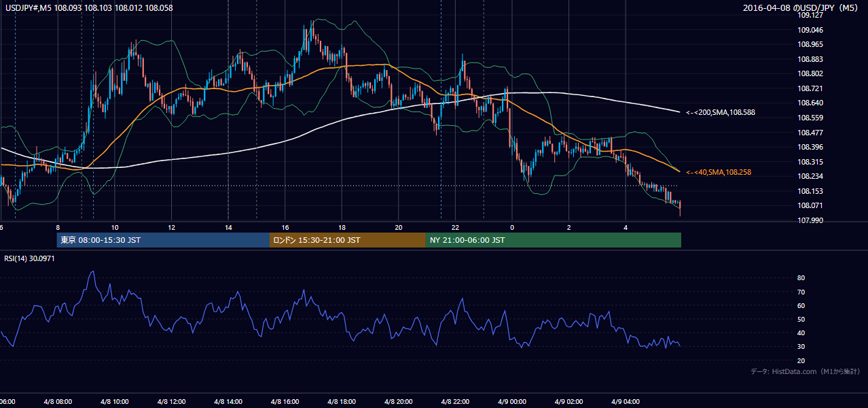Image resolution: width=868 pixels, height=408 pixels.
Task: Click the 108.965 price axis value
Action: click(x=811, y=44)
